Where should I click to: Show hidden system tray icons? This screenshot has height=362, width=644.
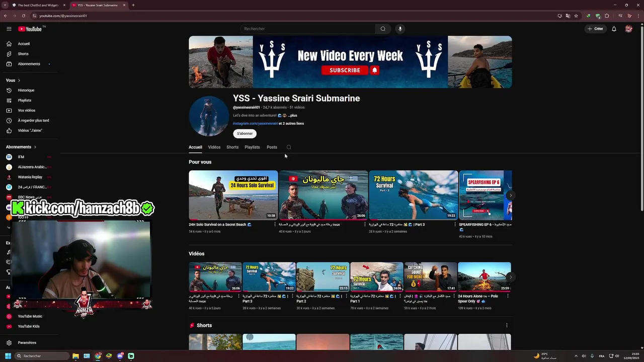point(577,356)
